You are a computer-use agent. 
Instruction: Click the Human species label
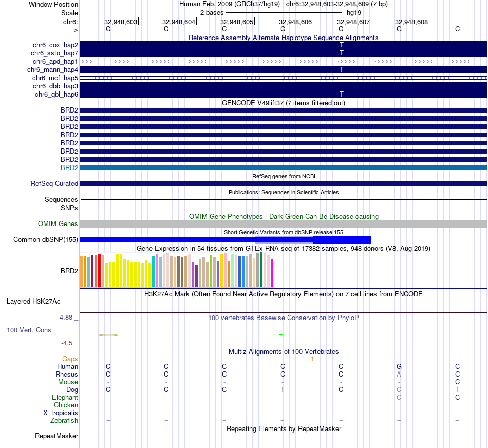[x=67, y=367]
